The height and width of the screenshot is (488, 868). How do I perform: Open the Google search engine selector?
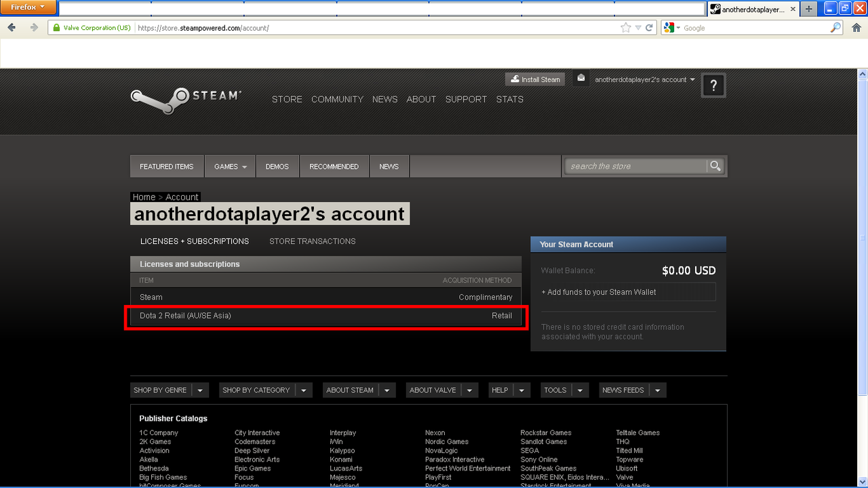point(672,28)
